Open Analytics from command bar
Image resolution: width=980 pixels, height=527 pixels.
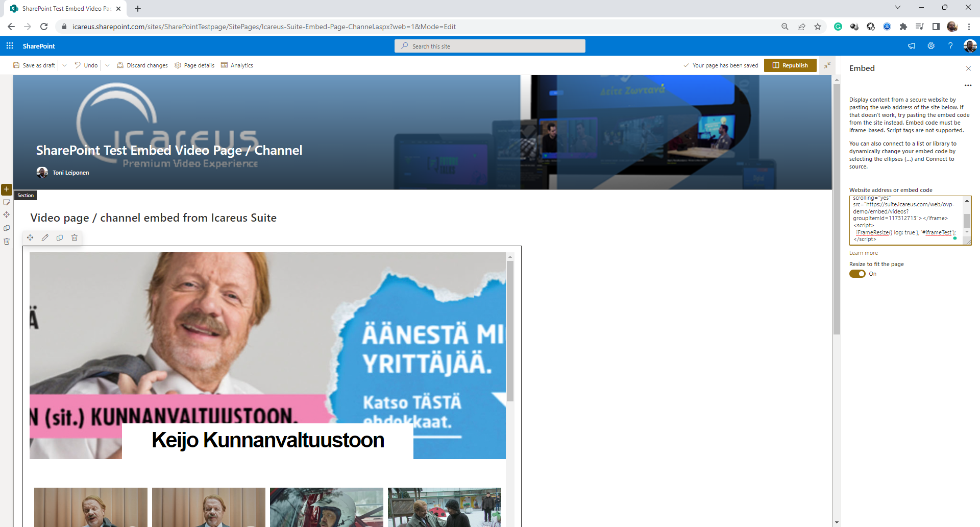point(237,65)
